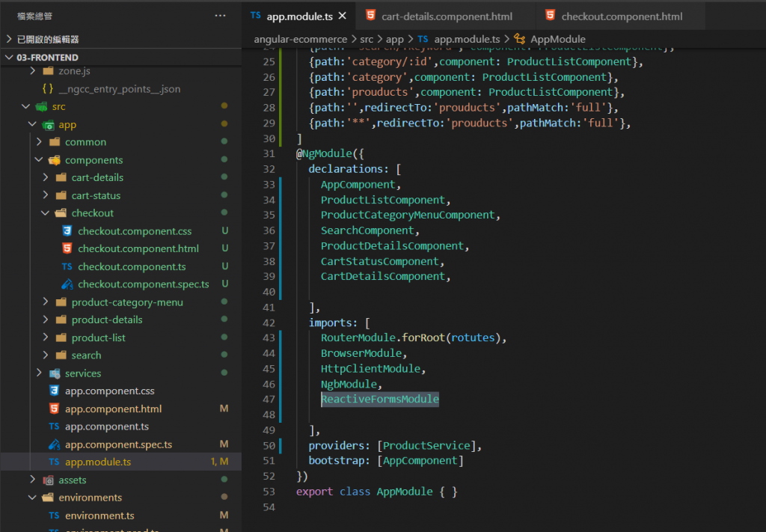
Task: Click the AppModule class symbol in breadcrumb
Action: pyautogui.click(x=557, y=39)
